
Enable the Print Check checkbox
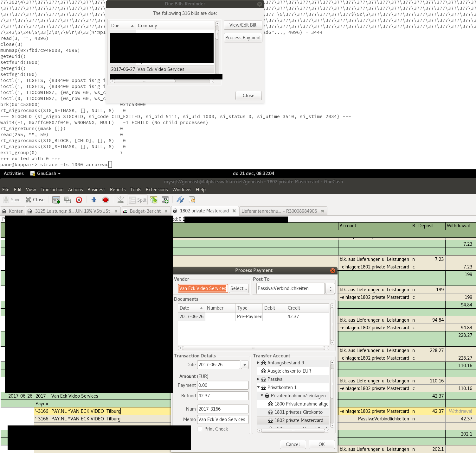200,429
